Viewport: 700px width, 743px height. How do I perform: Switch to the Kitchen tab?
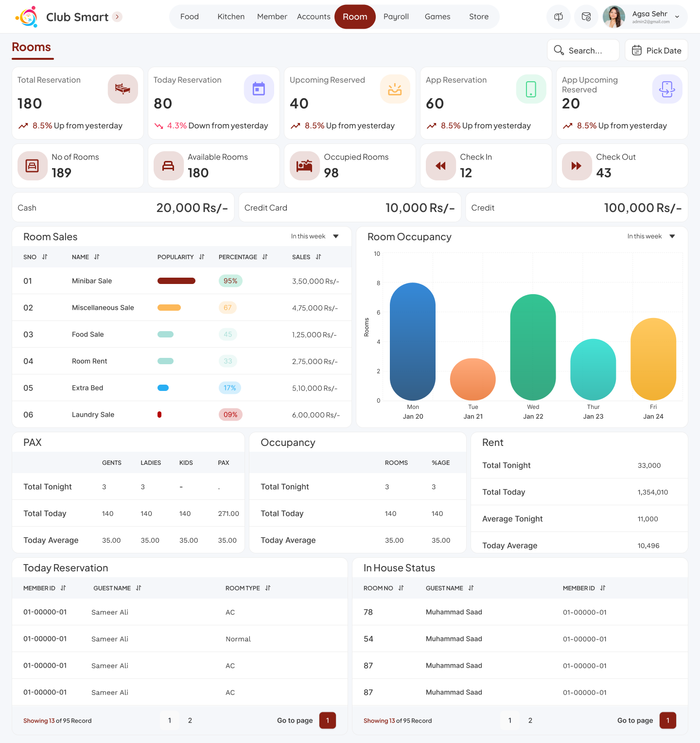tap(231, 17)
